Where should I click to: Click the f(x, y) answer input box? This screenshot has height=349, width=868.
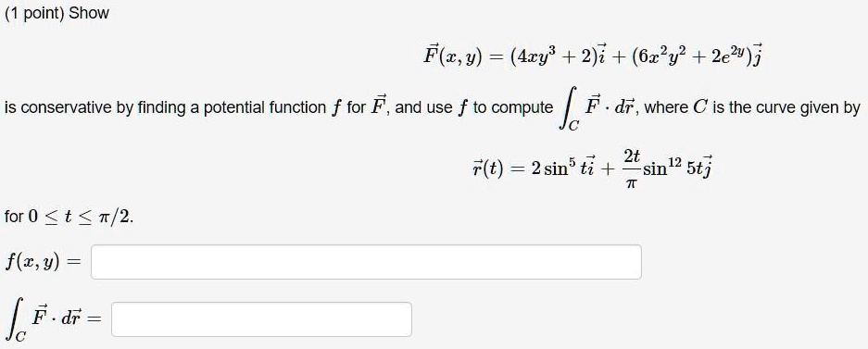pos(366,262)
